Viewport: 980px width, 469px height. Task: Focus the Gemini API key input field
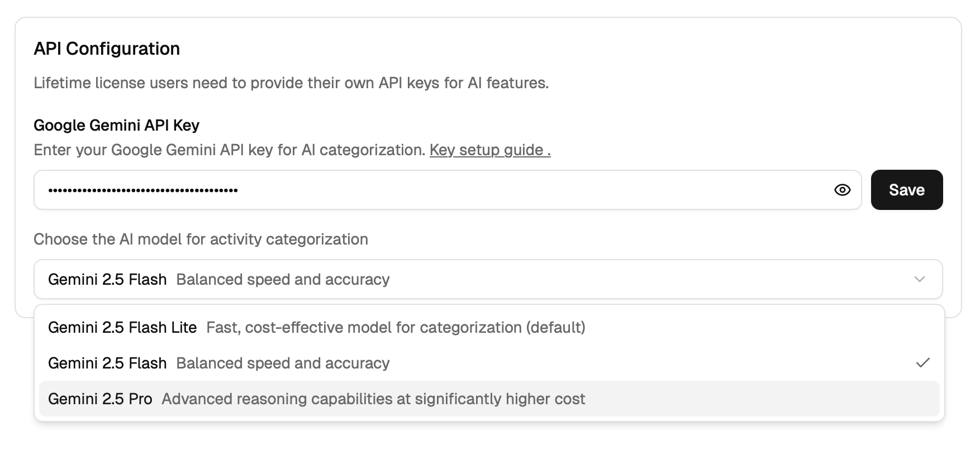436,190
